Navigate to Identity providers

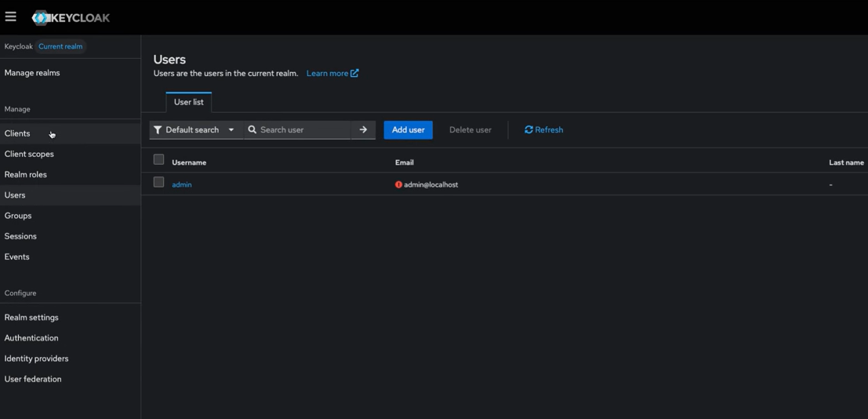(36, 359)
